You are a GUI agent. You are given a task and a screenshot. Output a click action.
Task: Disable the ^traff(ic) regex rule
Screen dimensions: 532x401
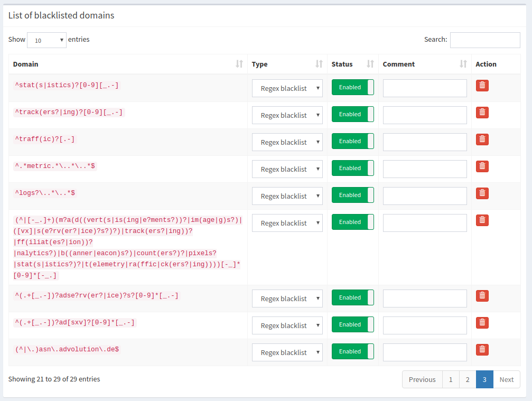pos(353,141)
